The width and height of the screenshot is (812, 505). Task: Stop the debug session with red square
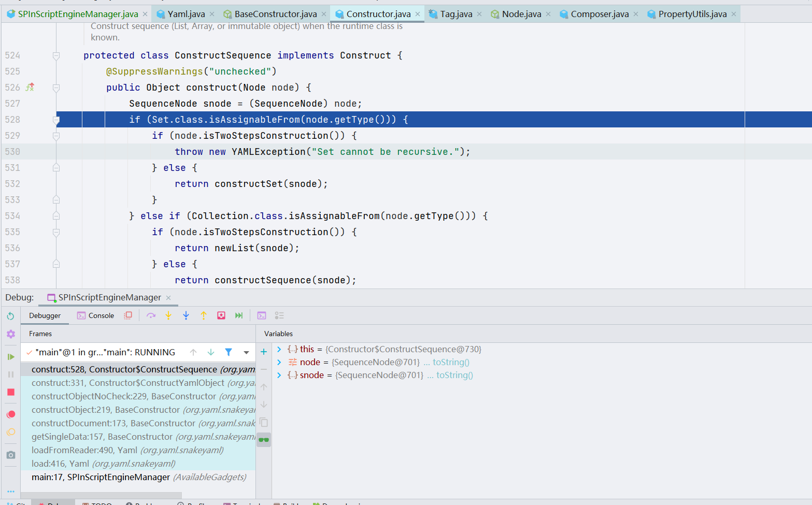(11, 392)
